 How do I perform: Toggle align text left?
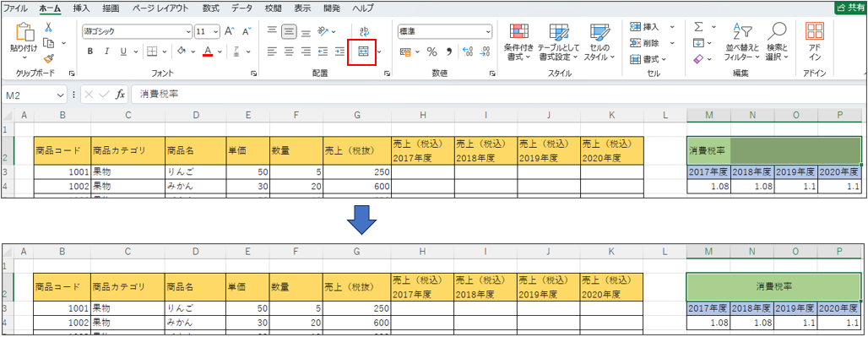(271, 52)
